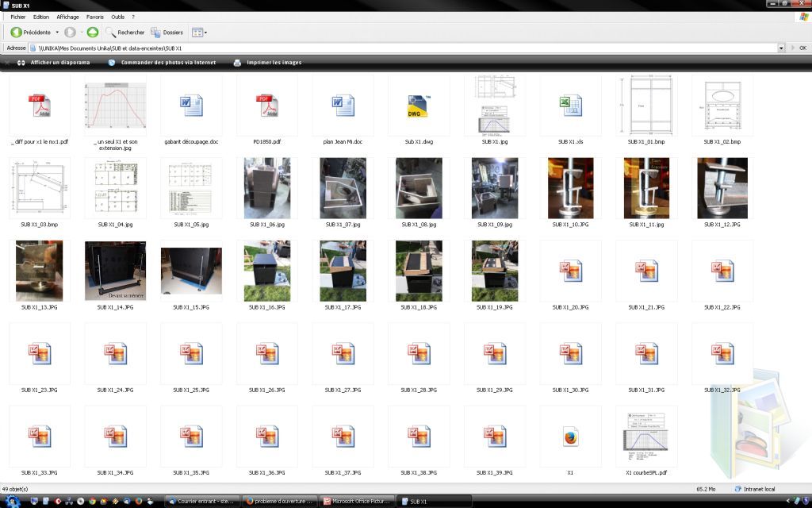Screen dimensions: 812x508
Task: Select the SUB X1.jpg thumbnail
Action: [495, 106]
